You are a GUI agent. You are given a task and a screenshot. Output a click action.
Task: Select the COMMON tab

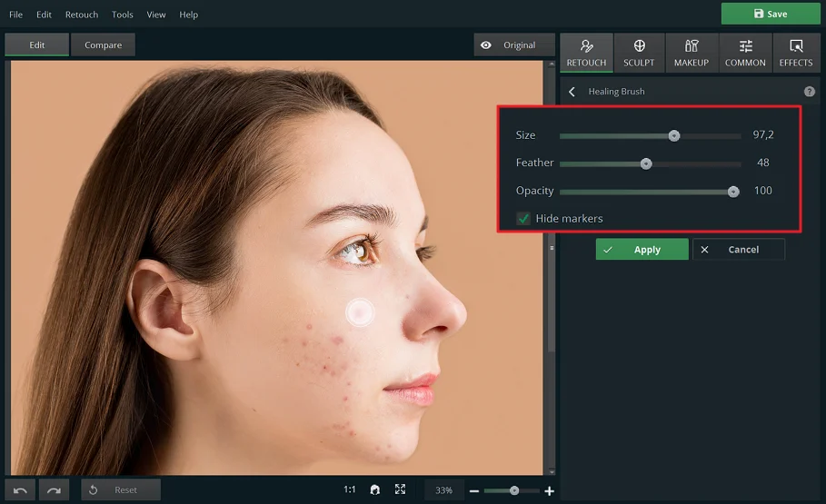[x=745, y=53]
